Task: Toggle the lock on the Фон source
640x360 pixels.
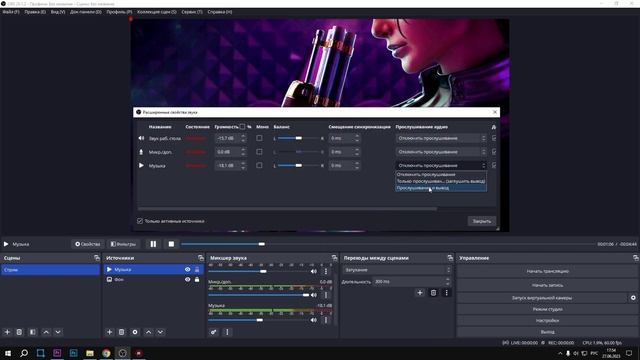Action: 197,280
